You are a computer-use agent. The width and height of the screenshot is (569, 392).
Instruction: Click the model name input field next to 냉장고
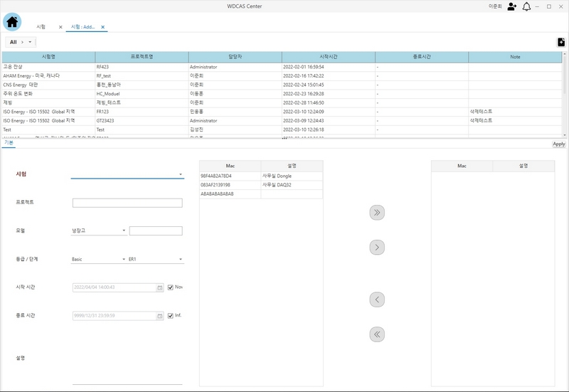pos(156,231)
